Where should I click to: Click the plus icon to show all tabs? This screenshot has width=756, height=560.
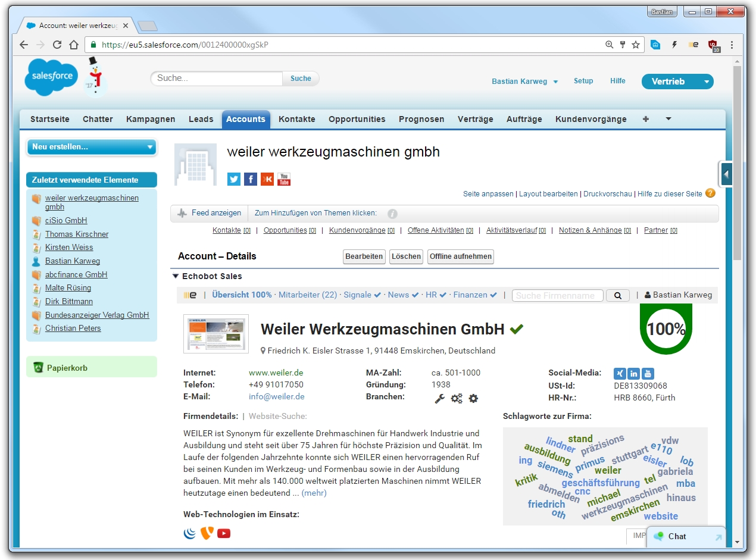point(646,119)
